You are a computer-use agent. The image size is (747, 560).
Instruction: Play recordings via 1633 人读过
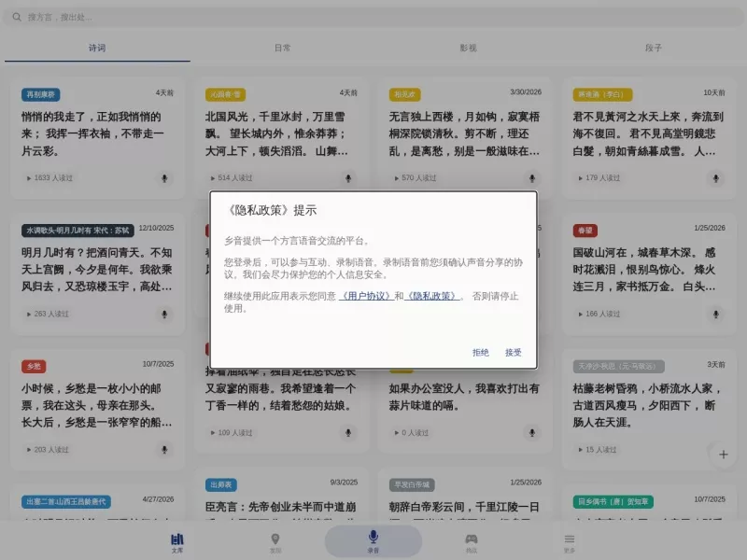(49, 178)
